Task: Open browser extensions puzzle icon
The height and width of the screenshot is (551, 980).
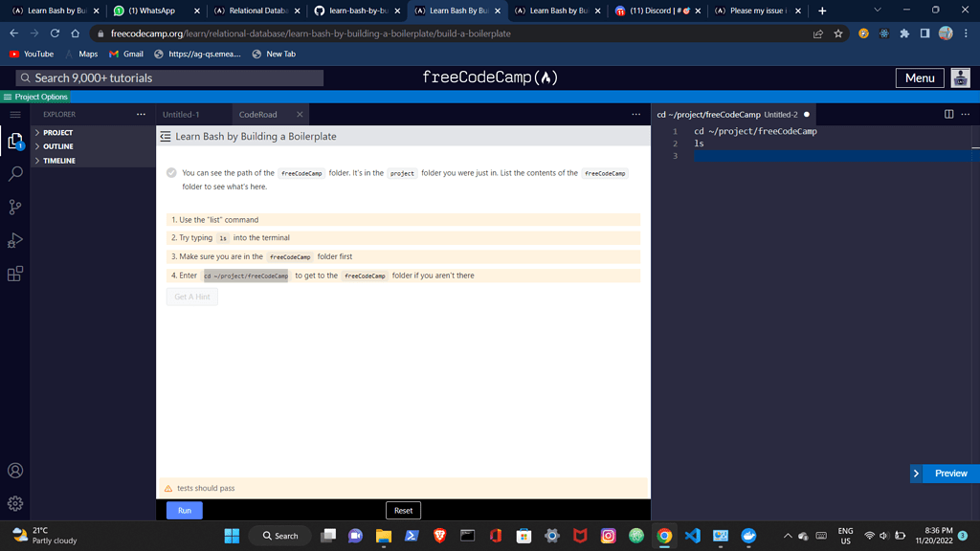Action: pos(904,33)
